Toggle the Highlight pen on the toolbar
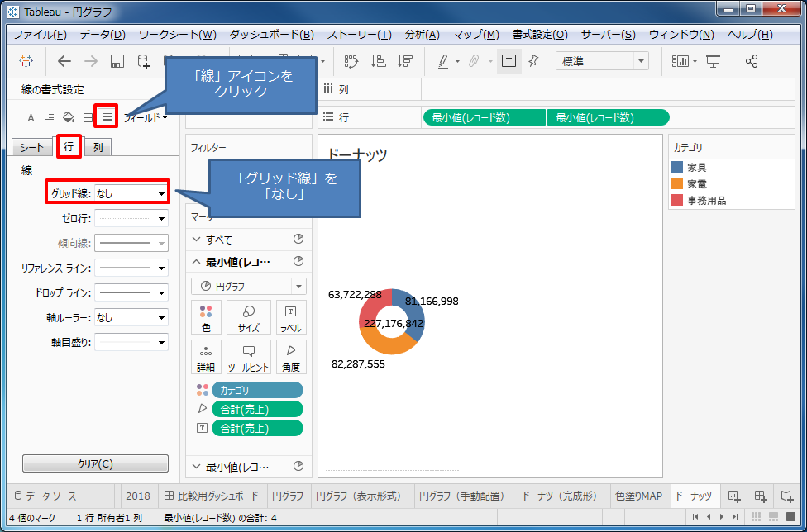The image size is (807, 532). pyautogui.click(x=443, y=60)
